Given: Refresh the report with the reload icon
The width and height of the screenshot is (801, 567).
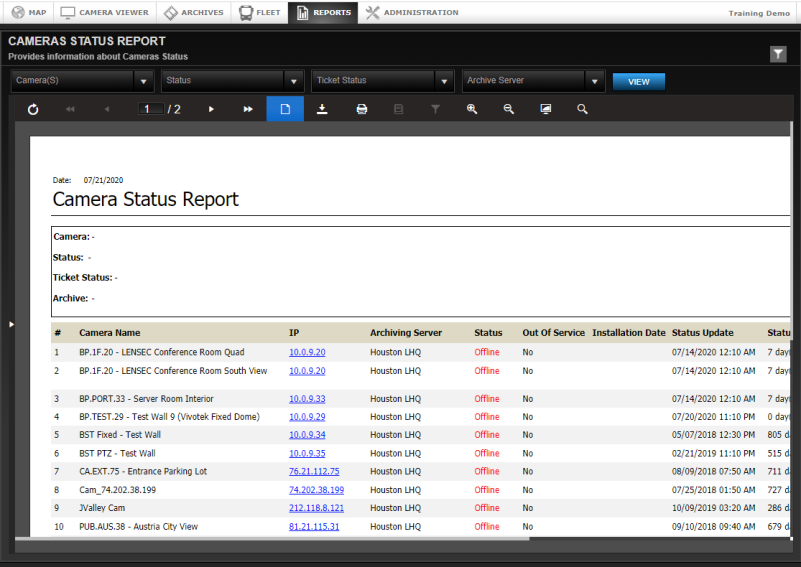Looking at the screenshot, I should 33,109.
